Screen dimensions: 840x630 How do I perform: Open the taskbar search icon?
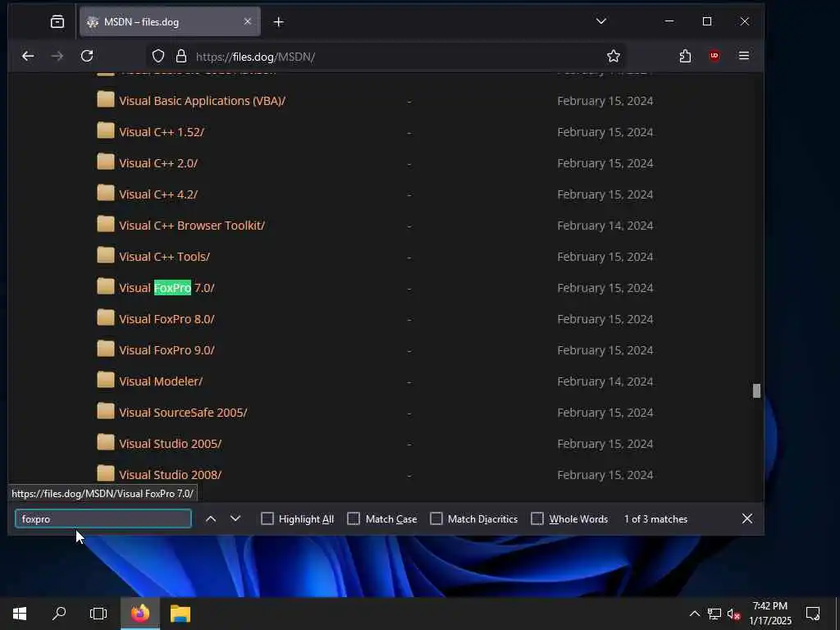pyautogui.click(x=59, y=614)
